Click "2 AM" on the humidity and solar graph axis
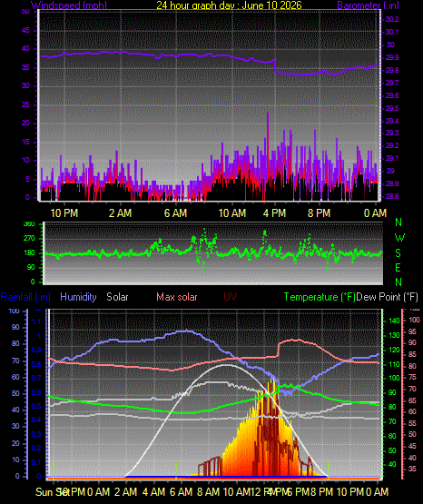 click(x=125, y=492)
